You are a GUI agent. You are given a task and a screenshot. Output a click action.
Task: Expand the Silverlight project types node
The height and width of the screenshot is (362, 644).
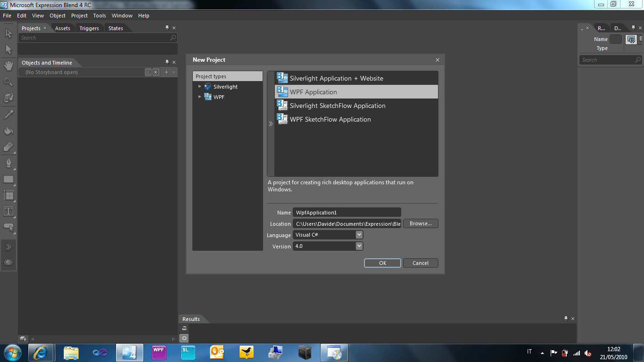(x=200, y=87)
